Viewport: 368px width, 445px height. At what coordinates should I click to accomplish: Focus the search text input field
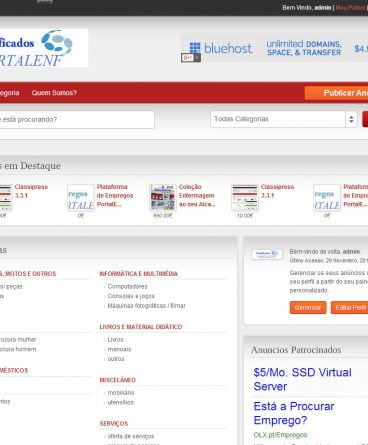coord(77,119)
